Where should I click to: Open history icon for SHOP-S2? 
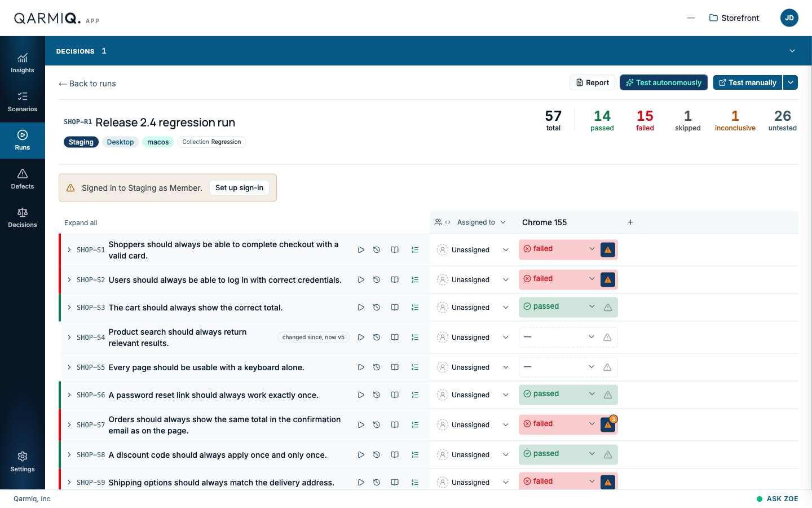[x=377, y=280]
